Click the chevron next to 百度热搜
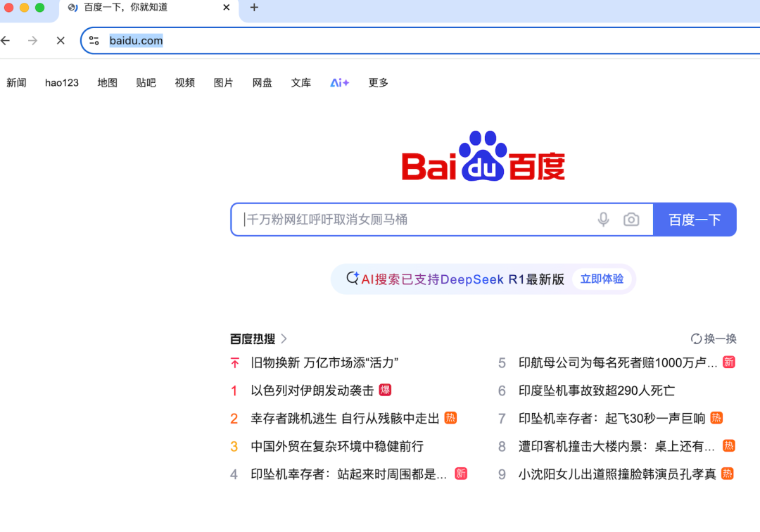The width and height of the screenshot is (760, 532). pyautogui.click(x=284, y=338)
